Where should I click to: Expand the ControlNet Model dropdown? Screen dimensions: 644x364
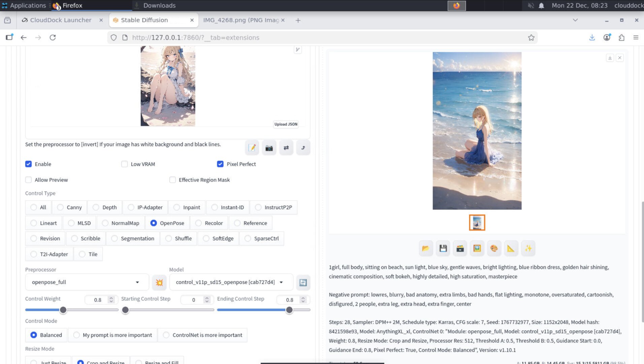pos(231,282)
